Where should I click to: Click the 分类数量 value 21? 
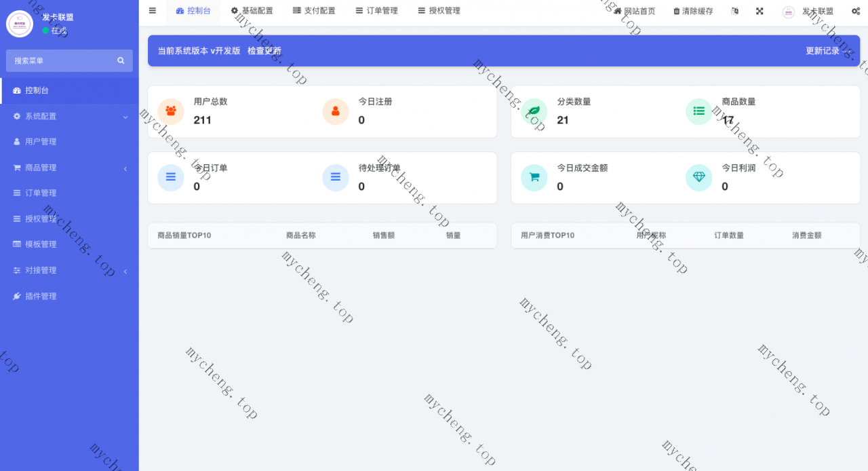pyautogui.click(x=563, y=120)
